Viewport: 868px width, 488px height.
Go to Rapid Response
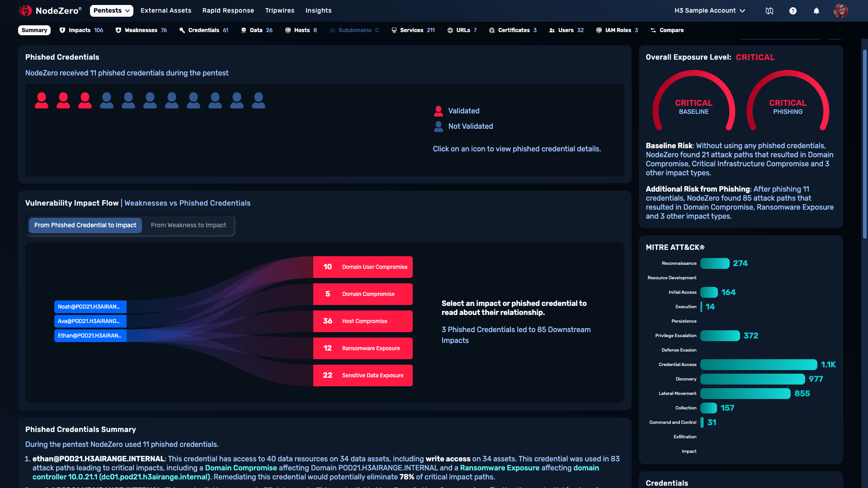tap(228, 10)
